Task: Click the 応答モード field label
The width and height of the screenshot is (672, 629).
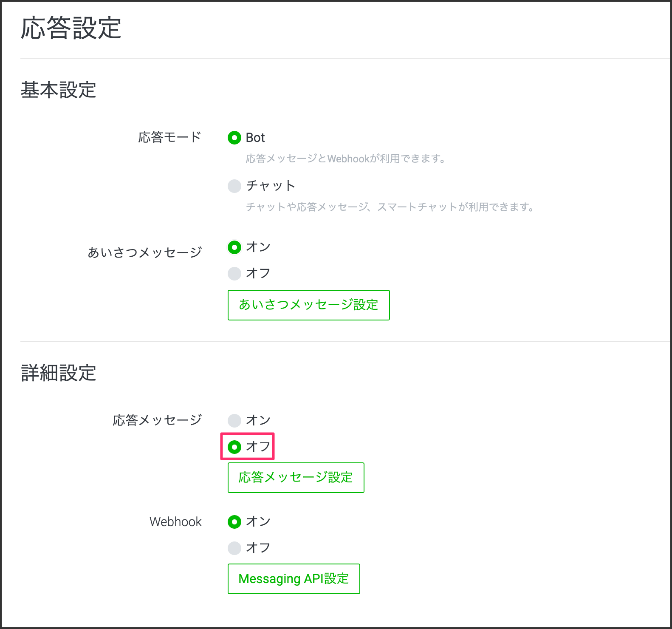Action: click(x=169, y=137)
